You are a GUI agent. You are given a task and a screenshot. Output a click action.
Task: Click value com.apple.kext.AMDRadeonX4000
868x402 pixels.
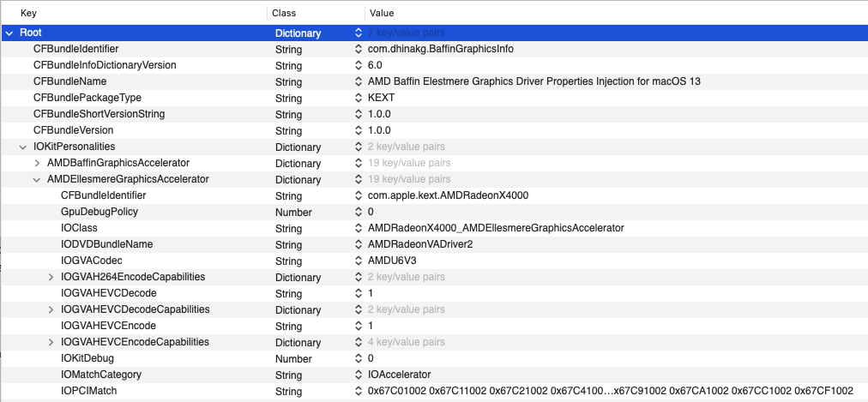(x=448, y=195)
